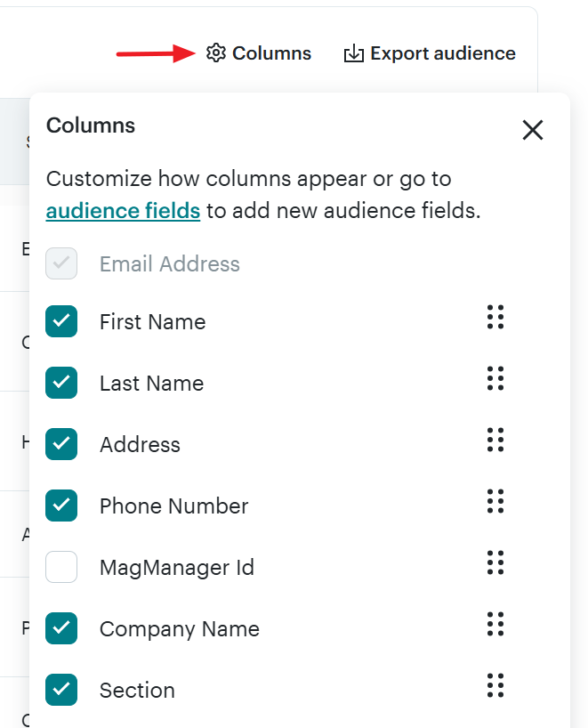Uncheck the First Name column

coord(61,320)
